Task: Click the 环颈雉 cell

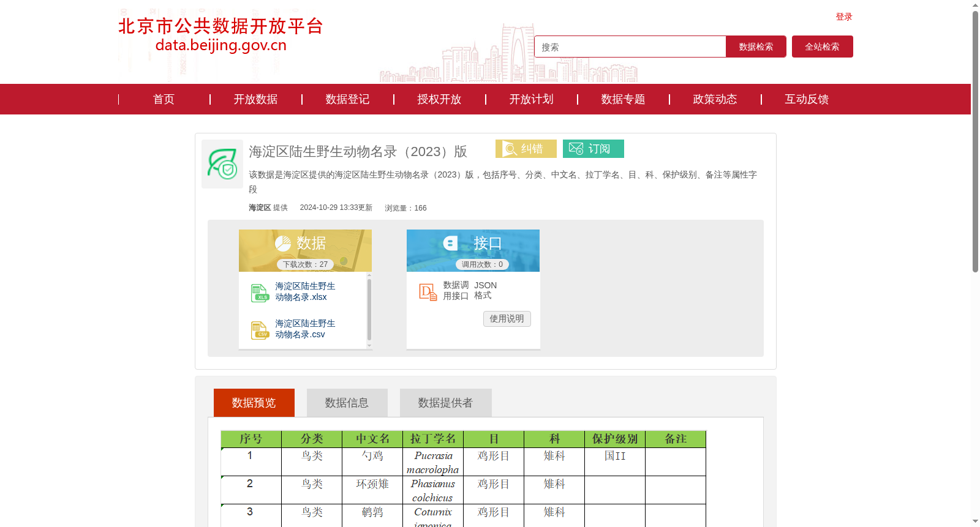Action: point(372,490)
